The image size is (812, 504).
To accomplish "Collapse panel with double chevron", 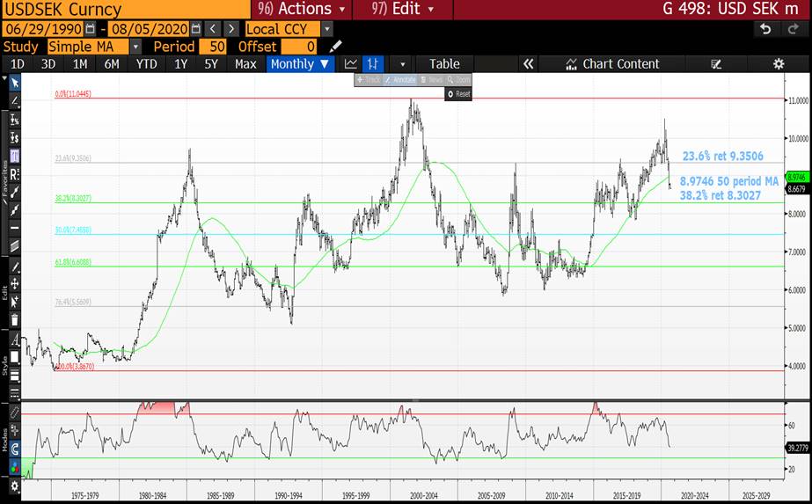I will [x=528, y=63].
